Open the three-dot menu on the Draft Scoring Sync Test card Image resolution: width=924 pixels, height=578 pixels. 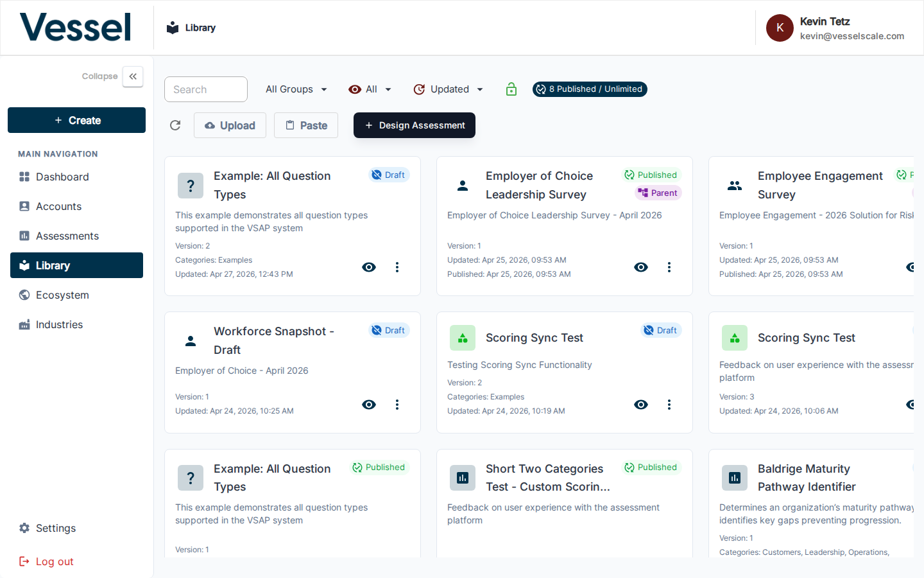(x=669, y=405)
